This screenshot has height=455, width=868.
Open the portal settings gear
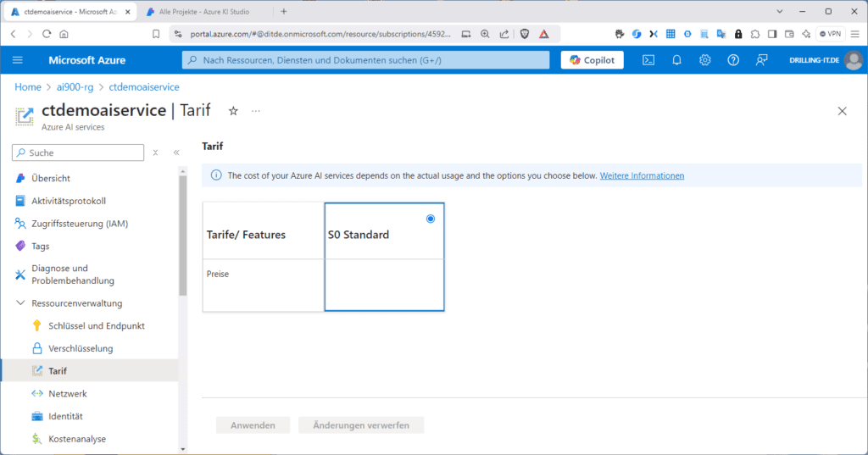704,60
